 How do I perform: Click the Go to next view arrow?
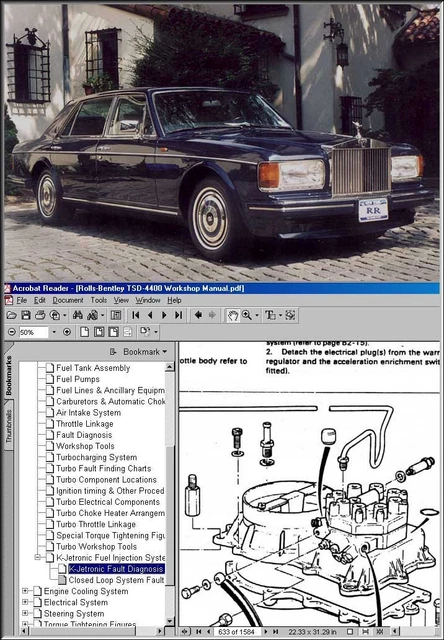212,315
